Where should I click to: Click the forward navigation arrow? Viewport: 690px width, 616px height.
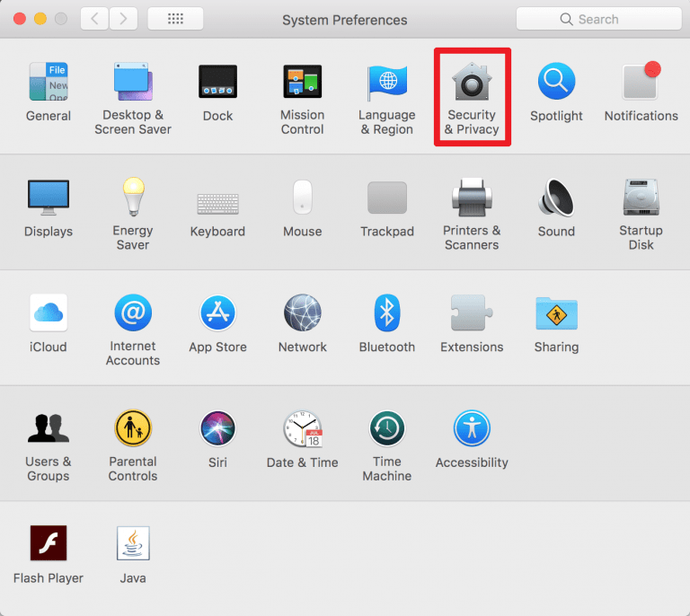coord(123,19)
